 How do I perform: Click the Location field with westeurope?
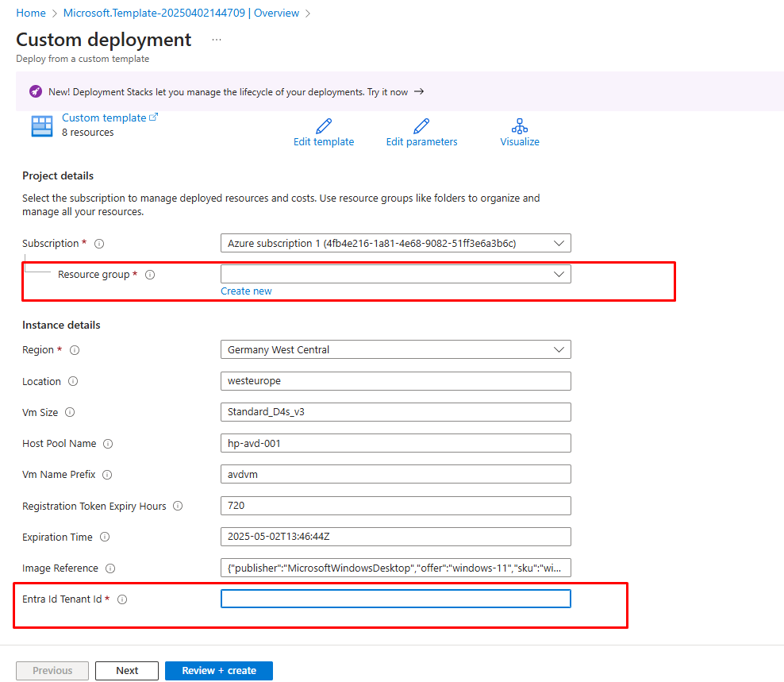point(395,381)
